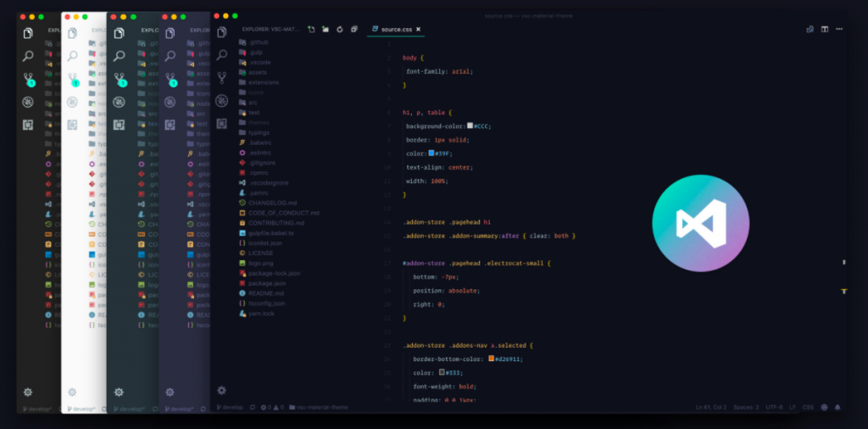Open iconlist.json in Explorer
The height and width of the screenshot is (429, 868).
click(260, 243)
